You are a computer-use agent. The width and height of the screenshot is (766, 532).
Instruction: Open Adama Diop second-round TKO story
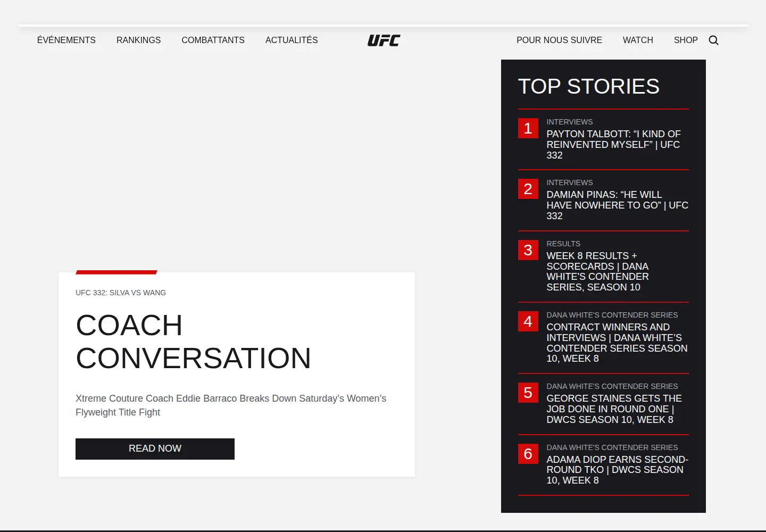[x=617, y=470]
